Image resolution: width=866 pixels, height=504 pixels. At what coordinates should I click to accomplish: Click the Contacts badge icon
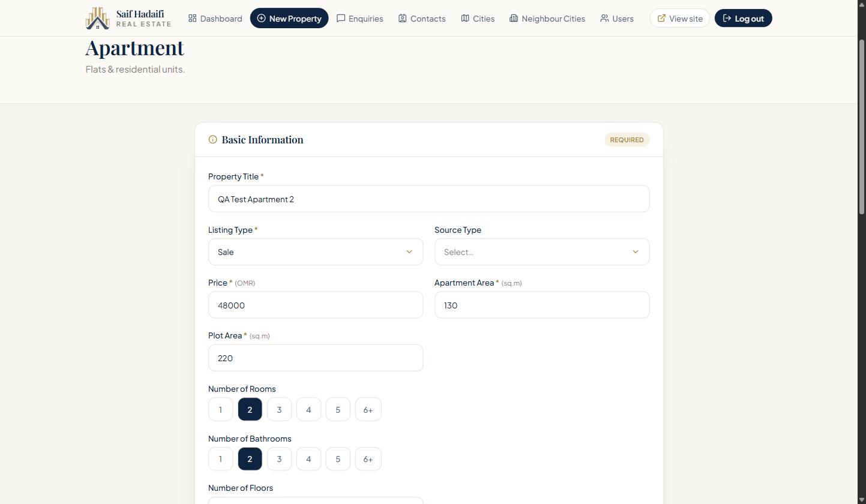pyautogui.click(x=403, y=18)
